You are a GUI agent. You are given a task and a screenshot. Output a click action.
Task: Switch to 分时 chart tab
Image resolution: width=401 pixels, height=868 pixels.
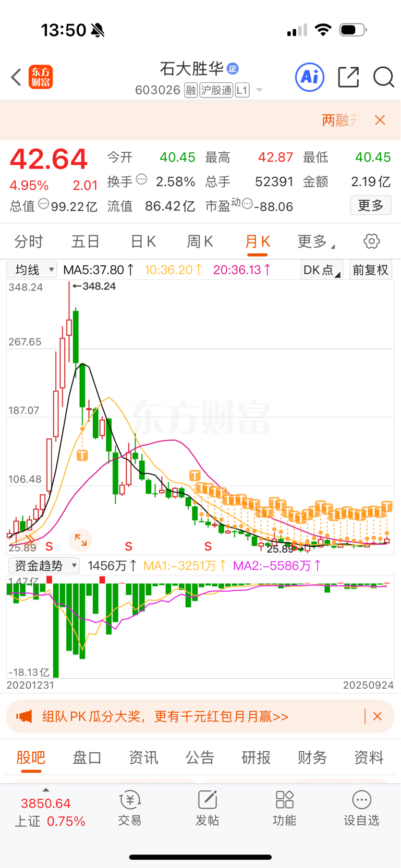coord(29,241)
